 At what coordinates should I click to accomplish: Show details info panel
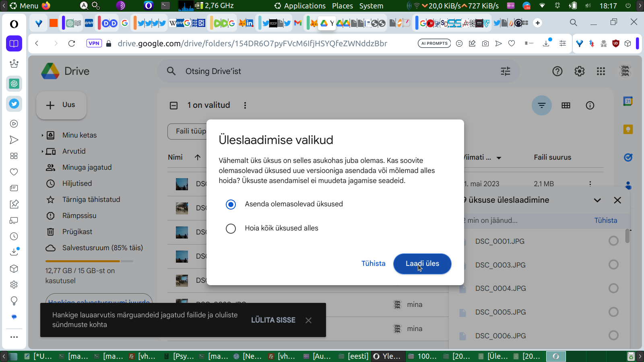click(x=590, y=105)
